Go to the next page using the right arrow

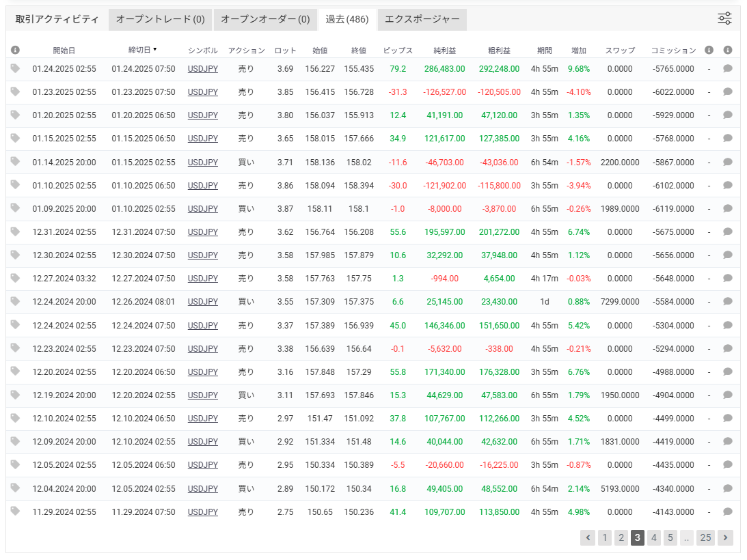[725, 537]
